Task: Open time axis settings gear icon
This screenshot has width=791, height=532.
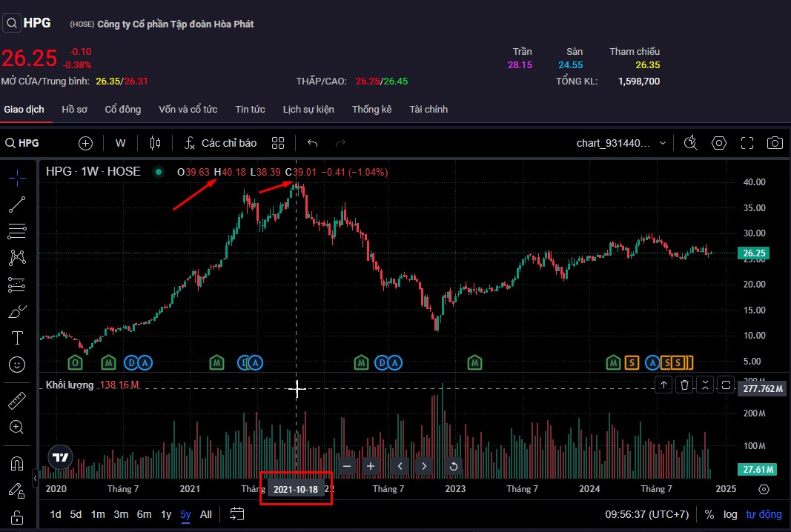Action: pyautogui.click(x=764, y=489)
